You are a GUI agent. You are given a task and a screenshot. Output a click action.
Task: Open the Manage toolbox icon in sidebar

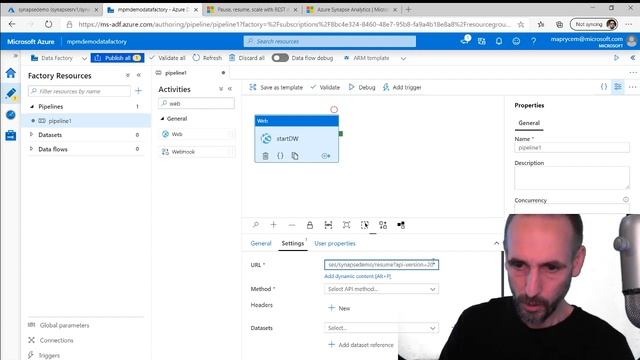click(11, 135)
